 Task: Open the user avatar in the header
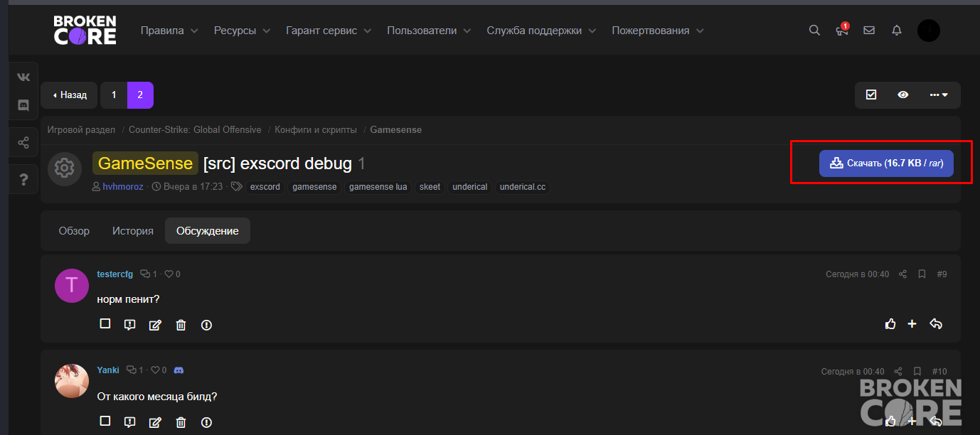click(929, 31)
